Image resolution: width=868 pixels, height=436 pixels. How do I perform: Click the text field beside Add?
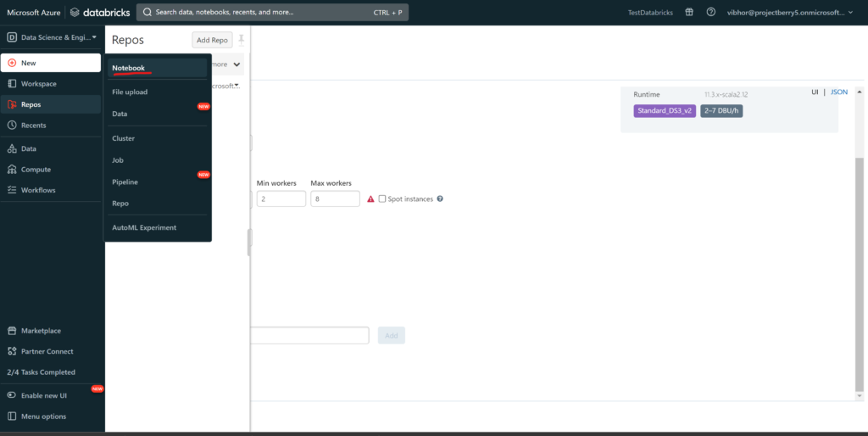[x=309, y=335]
